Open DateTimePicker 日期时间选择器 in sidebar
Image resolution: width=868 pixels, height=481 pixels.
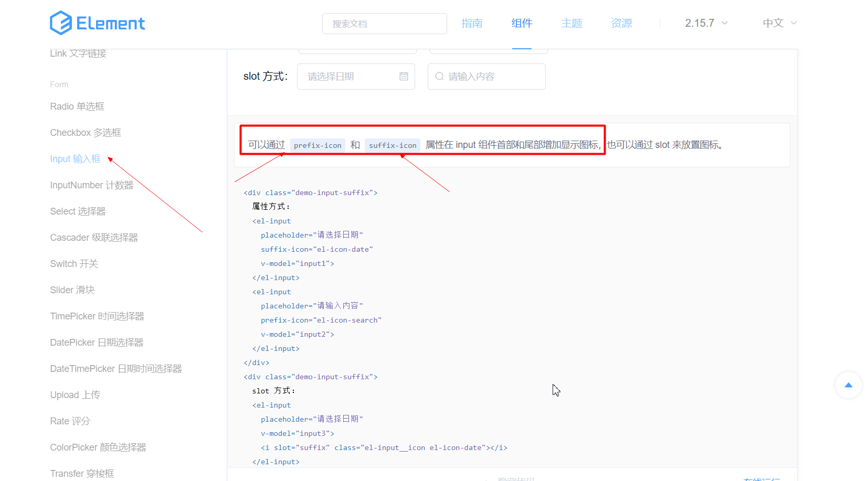coord(116,369)
